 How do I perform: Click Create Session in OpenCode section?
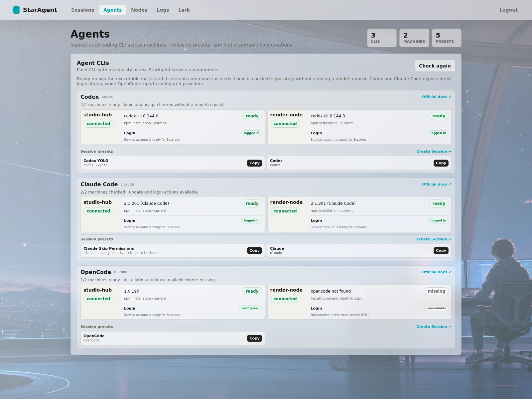[434, 327]
